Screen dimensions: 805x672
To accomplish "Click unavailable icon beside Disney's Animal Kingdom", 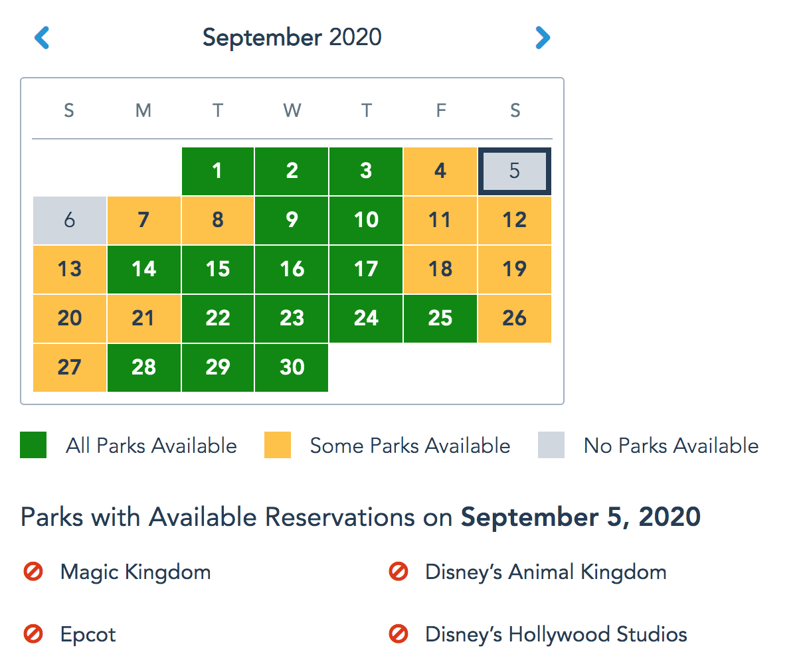I will 398,572.
